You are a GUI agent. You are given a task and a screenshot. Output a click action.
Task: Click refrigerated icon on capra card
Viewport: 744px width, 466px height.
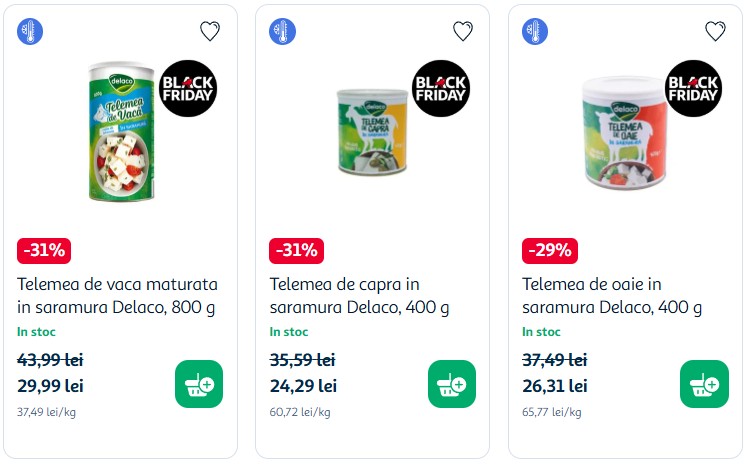point(283,31)
